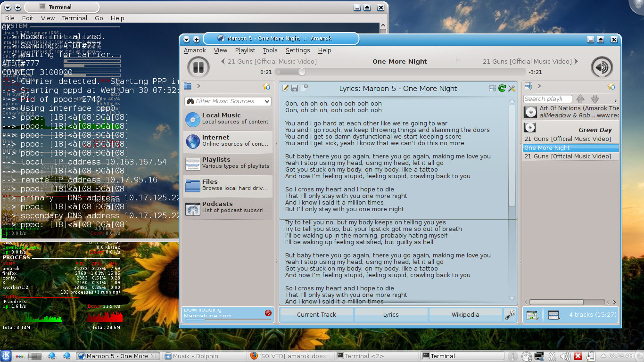The height and width of the screenshot is (362, 644).
Task: Skip to next track 21 Guns arrow
Action: coord(576,61)
